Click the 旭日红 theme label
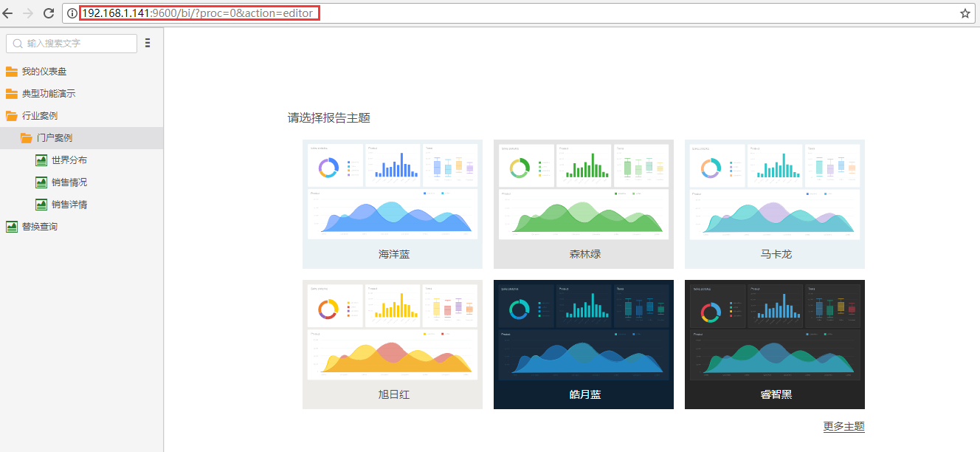The height and width of the screenshot is (452, 980). click(394, 394)
